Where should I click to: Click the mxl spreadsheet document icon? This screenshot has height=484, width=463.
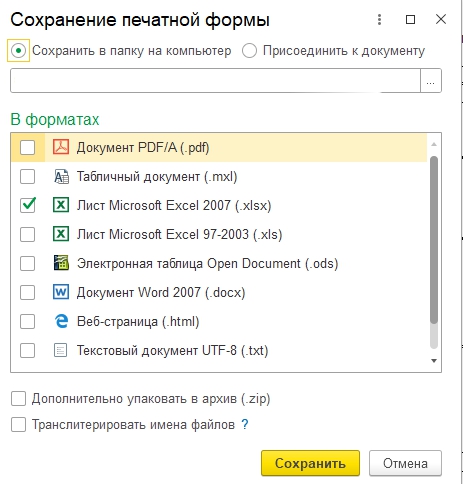61,176
